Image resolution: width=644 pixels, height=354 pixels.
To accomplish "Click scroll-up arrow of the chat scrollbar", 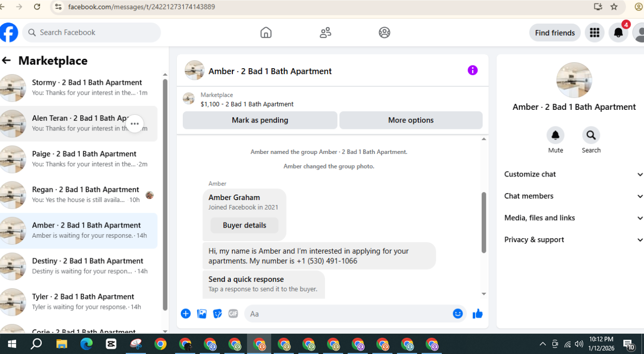I will coord(484,139).
